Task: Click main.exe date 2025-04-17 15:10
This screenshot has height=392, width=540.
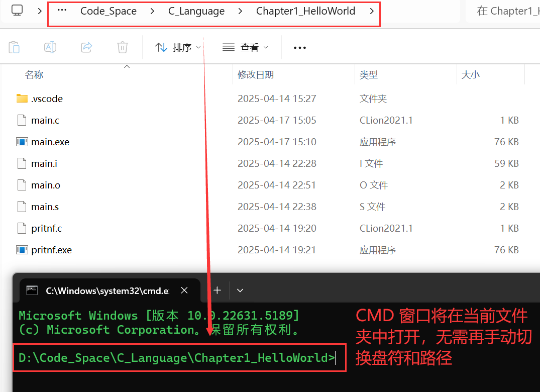Action: pos(277,142)
